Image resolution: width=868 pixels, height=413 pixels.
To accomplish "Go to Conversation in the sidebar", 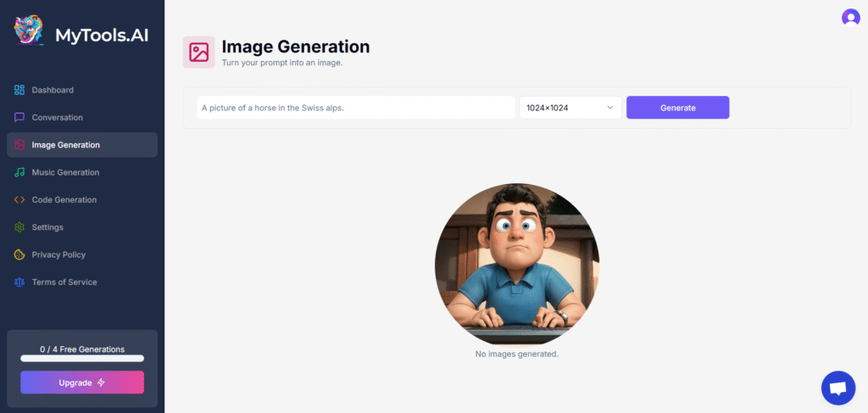I will [x=82, y=117].
